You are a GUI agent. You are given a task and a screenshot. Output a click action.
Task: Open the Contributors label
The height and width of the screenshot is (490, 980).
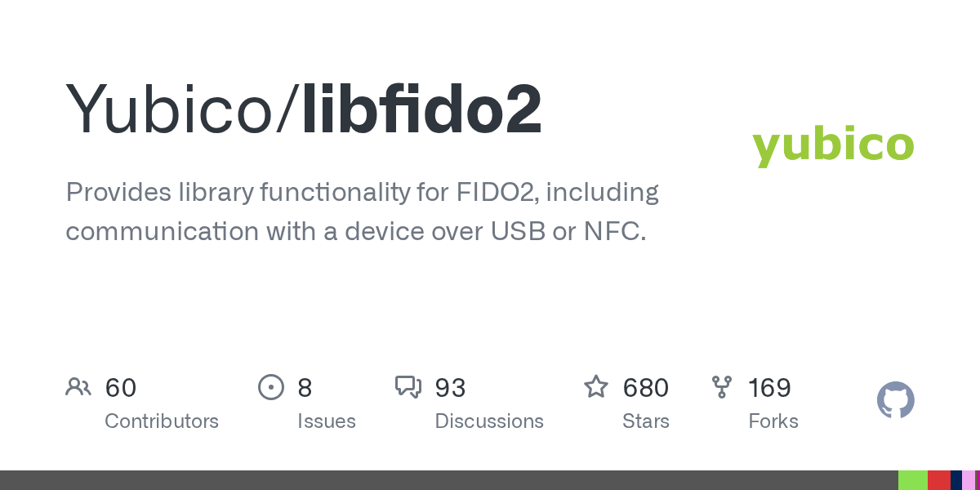[162, 421]
